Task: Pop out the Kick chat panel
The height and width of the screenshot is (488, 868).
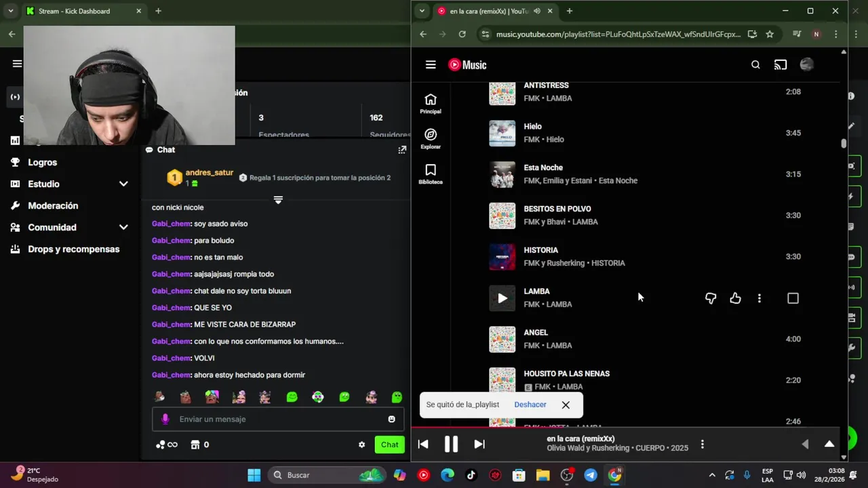Action: coord(402,150)
